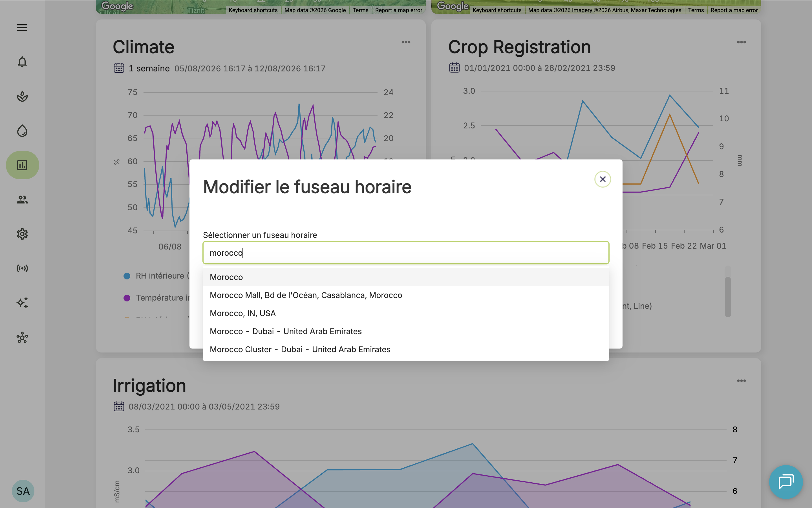Select Morocco, IN, USA suggestion

406,314
